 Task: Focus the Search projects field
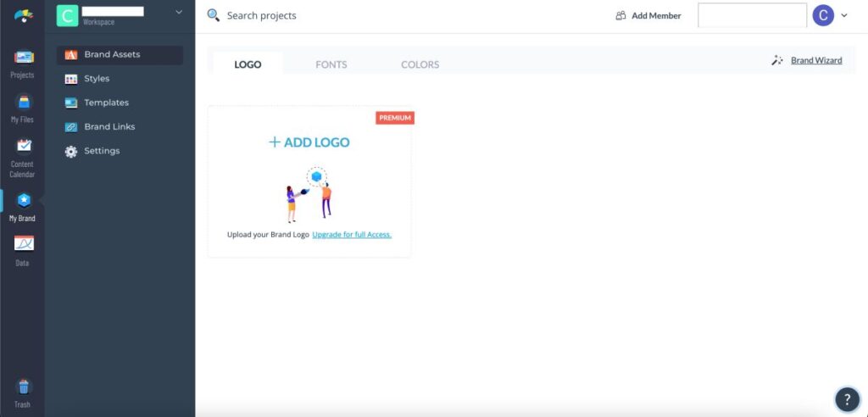click(x=261, y=16)
